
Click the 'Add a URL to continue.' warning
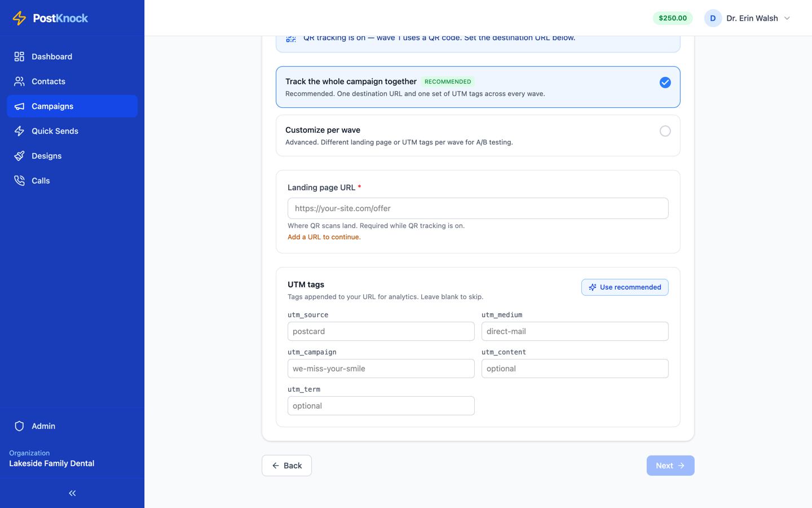click(x=324, y=237)
